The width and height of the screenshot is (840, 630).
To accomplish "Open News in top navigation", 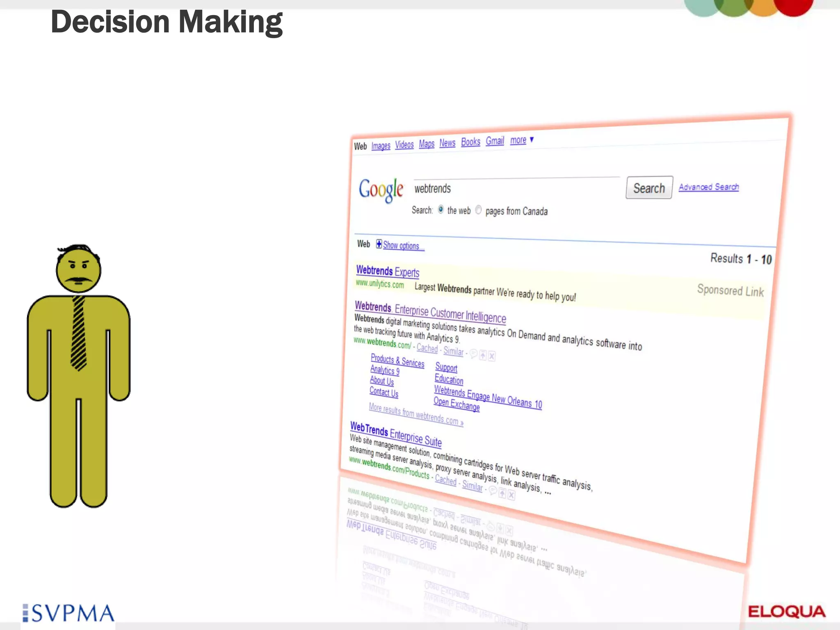I will (447, 143).
